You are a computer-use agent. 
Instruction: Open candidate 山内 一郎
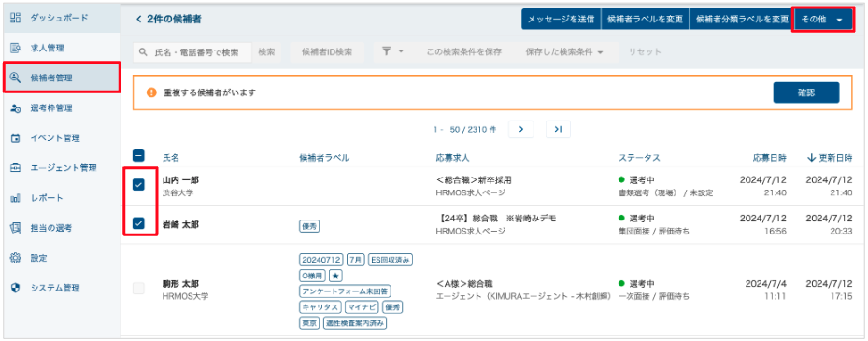(x=180, y=181)
